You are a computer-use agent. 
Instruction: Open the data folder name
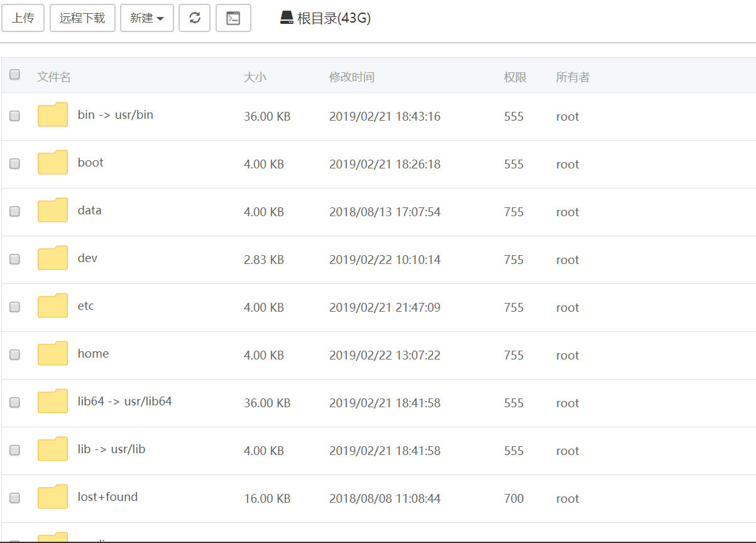[x=90, y=210]
